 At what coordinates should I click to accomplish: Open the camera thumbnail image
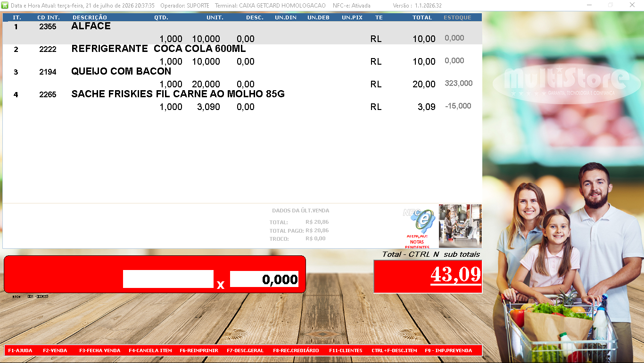click(x=460, y=226)
